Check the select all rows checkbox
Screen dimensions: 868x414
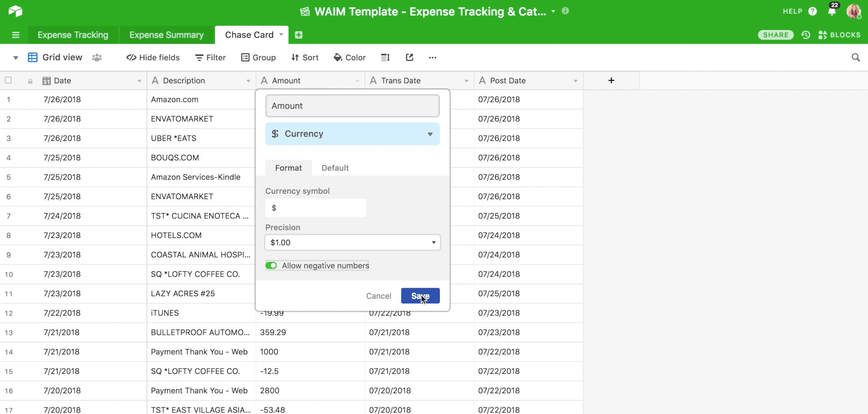pos(8,81)
